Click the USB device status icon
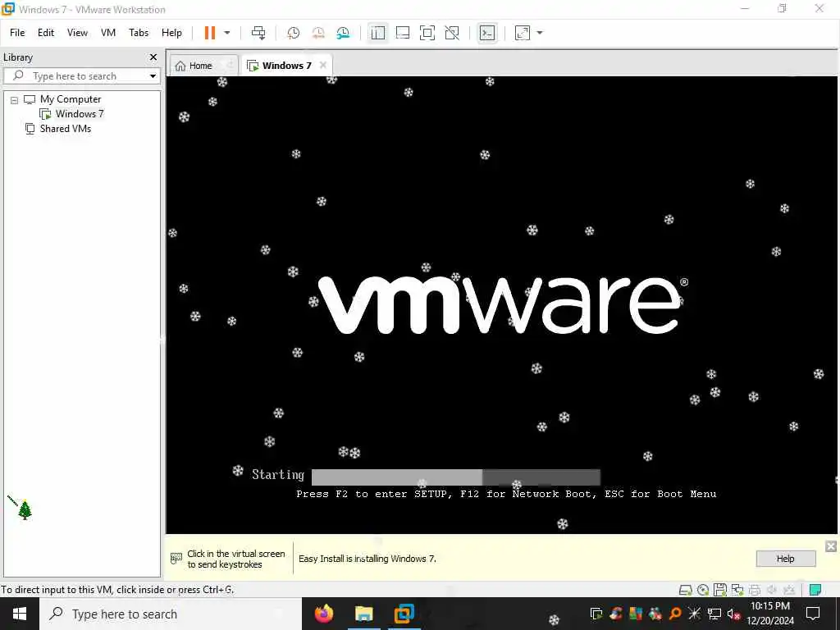 (789, 590)
